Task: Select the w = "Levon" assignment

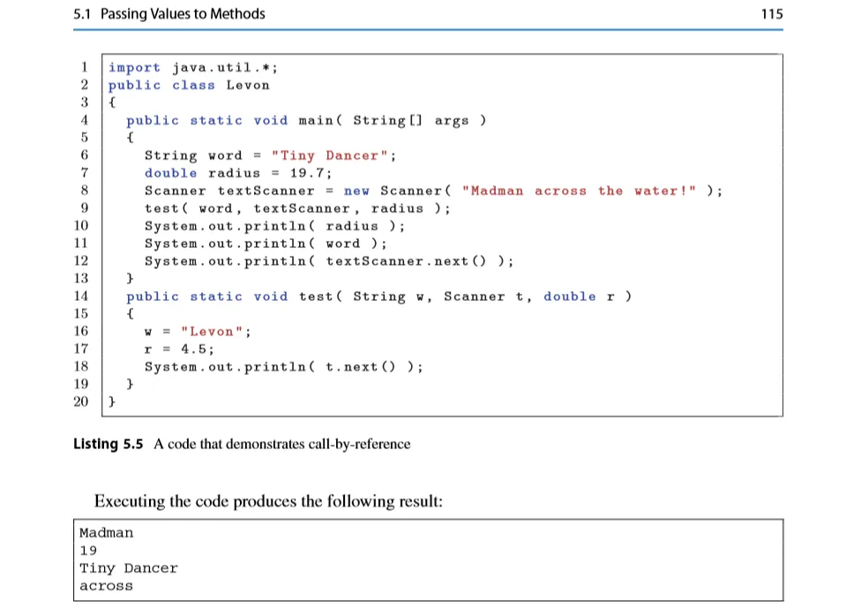Action: point(198,333)
